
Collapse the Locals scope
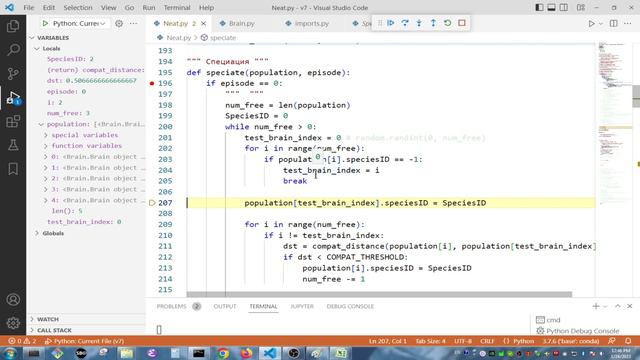pyautogui.click(x=51, y=48)
